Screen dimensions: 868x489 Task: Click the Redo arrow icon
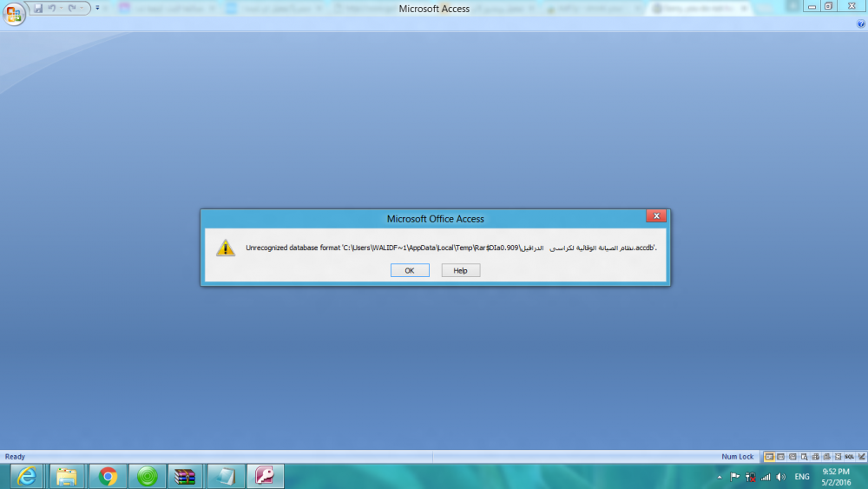(x=72, y=9)
